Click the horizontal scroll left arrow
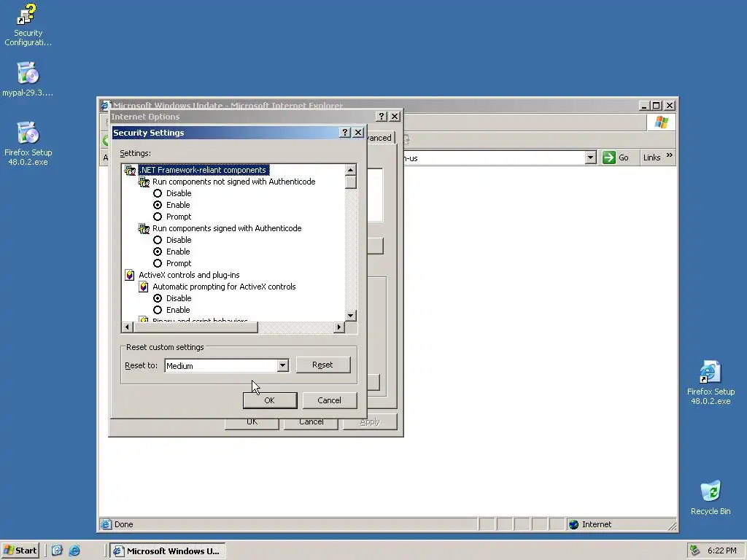Viewport: 747px width, 560px height. 127,327
